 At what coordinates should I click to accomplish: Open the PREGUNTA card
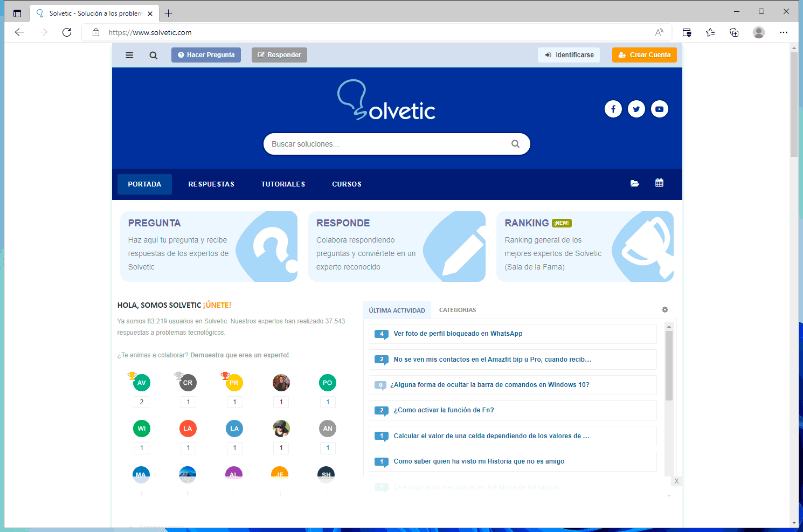(x=209, y=246)
